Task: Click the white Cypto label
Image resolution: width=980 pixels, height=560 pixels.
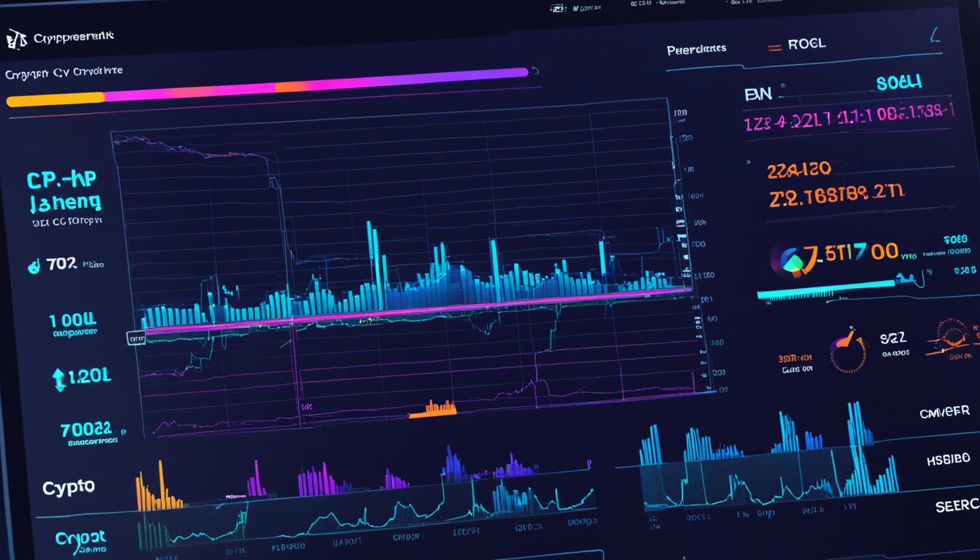Action: click(69, 488)
